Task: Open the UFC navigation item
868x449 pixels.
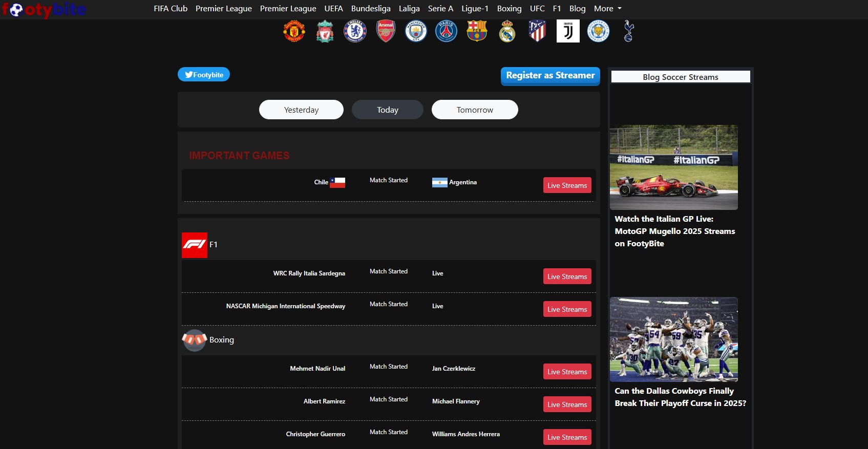Action: pyautogui.click(x=537, y=9)
